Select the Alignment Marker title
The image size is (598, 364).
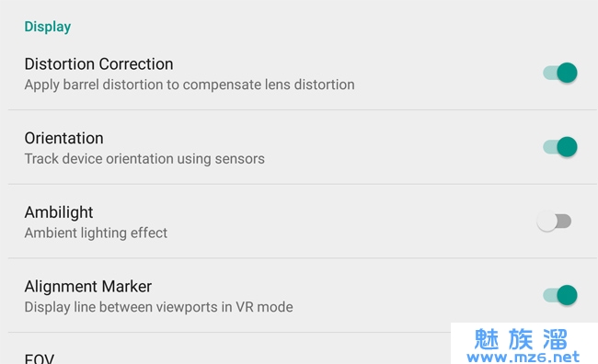(88, 286)
